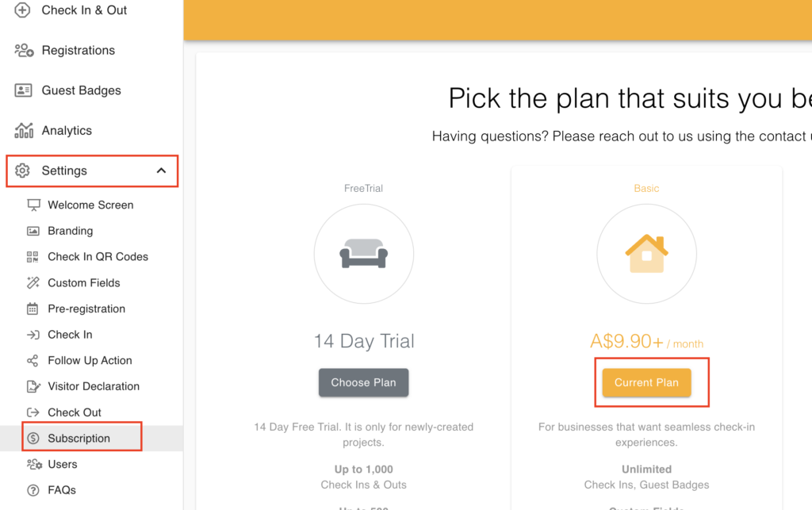Select the Subscription menu item
The height and width of the screenshot is (510, 812).
pos(79,438)
